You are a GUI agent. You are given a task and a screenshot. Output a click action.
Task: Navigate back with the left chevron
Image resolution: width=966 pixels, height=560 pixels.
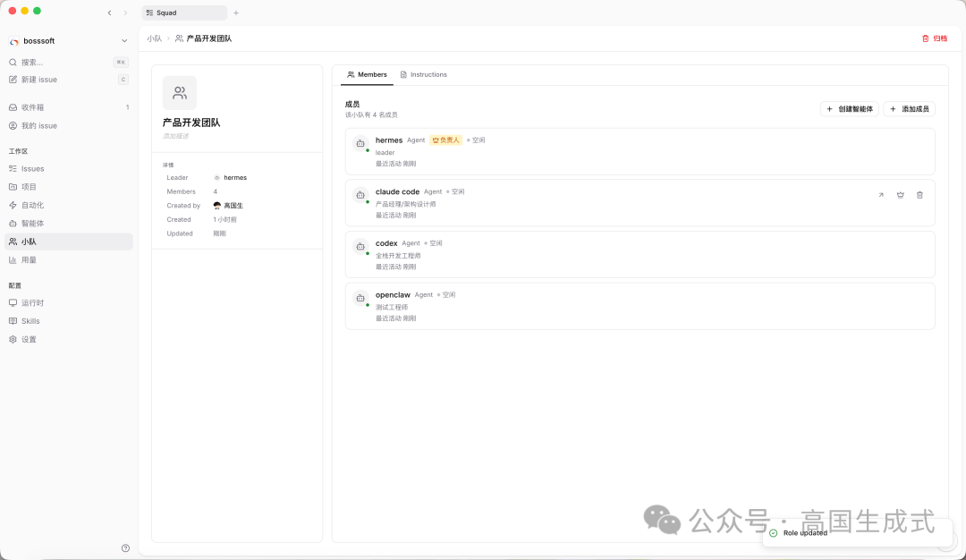click(110, 13)
